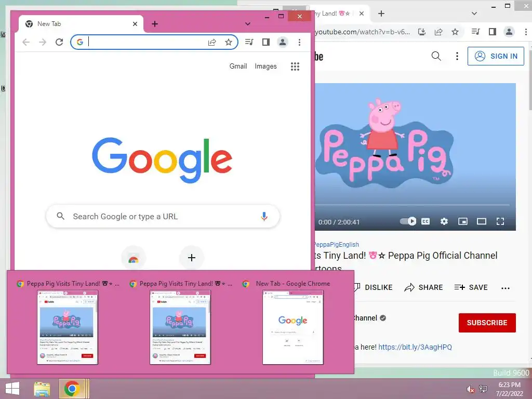Select New Tab - Google Chrome preview thumbnail
The width and height of the screenshot is (532, 399).
pyautogui.click(x=293, y=327)
